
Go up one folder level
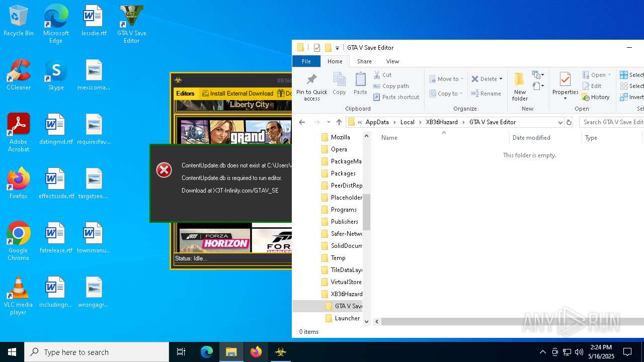(x=339, y=122)
